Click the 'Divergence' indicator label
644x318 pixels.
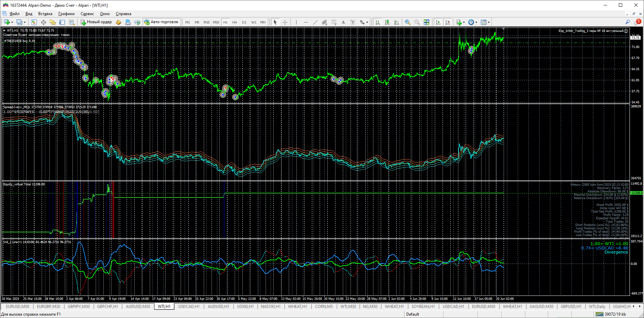[616, 252]
